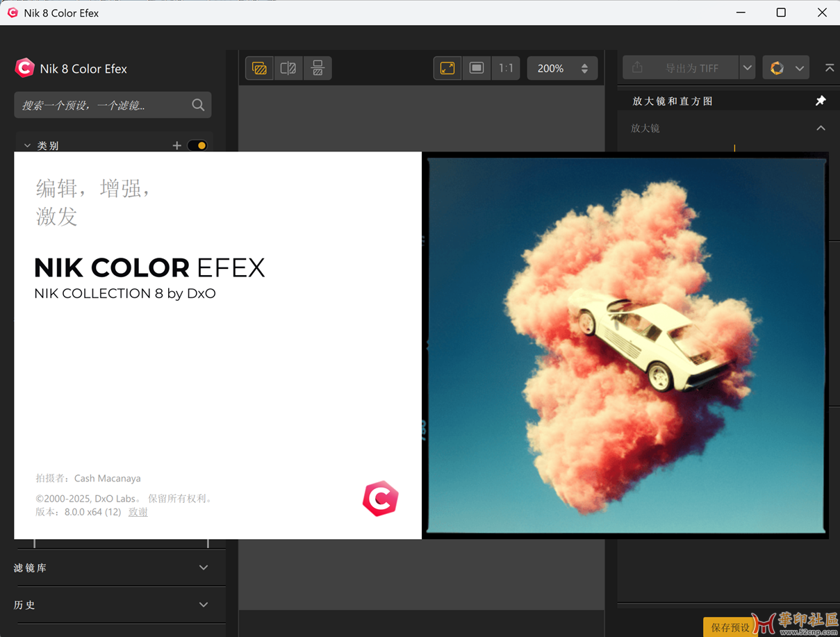Click the ©2000-2025, DxO Labs copyright line
The width and height of the screenshot is (840, 637).
pos(125,498)
